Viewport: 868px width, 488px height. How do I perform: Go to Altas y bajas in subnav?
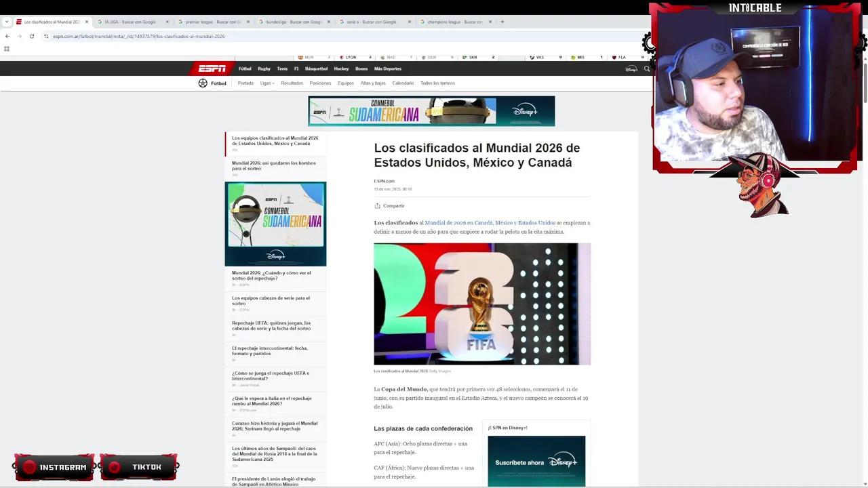(x=373, y=83)
